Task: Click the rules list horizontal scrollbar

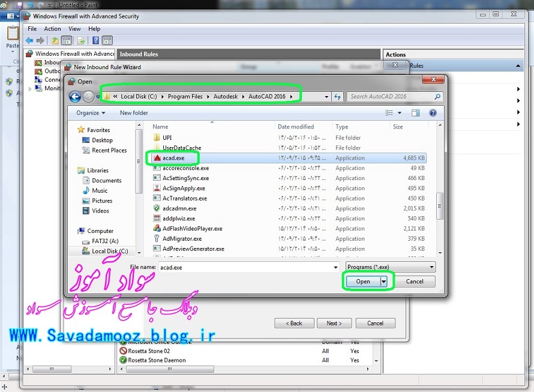Action: pos(170,369)
